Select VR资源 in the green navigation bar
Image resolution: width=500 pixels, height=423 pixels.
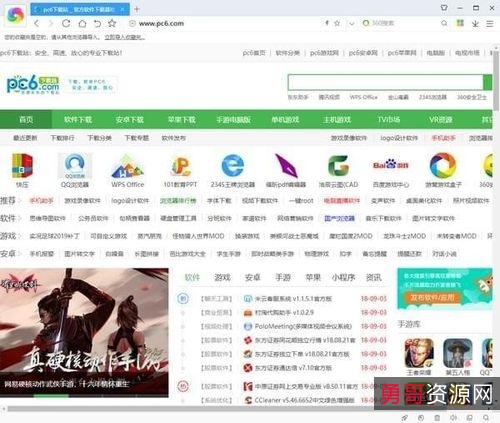(441, 119)
